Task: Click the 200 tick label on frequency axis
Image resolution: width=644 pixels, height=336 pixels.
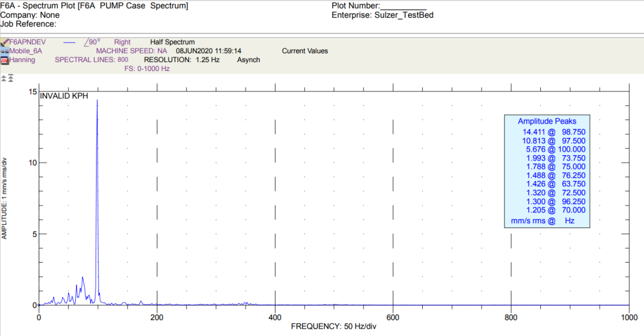Action: click(x=157, y=317)
